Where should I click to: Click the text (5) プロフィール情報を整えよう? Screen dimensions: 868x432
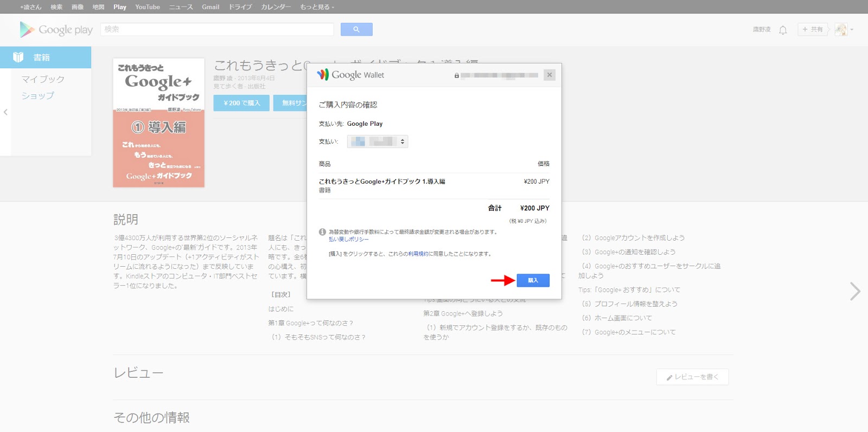click(629, 304)
